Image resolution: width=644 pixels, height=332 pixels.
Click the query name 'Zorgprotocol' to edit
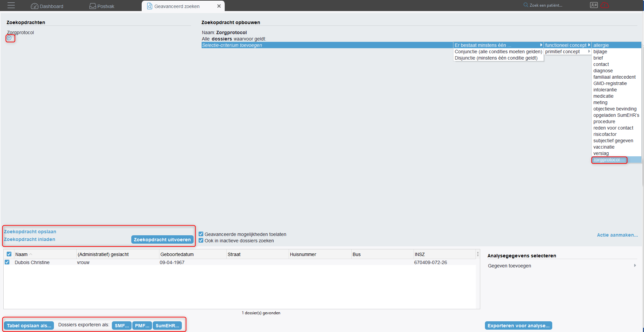click(231, 32)
